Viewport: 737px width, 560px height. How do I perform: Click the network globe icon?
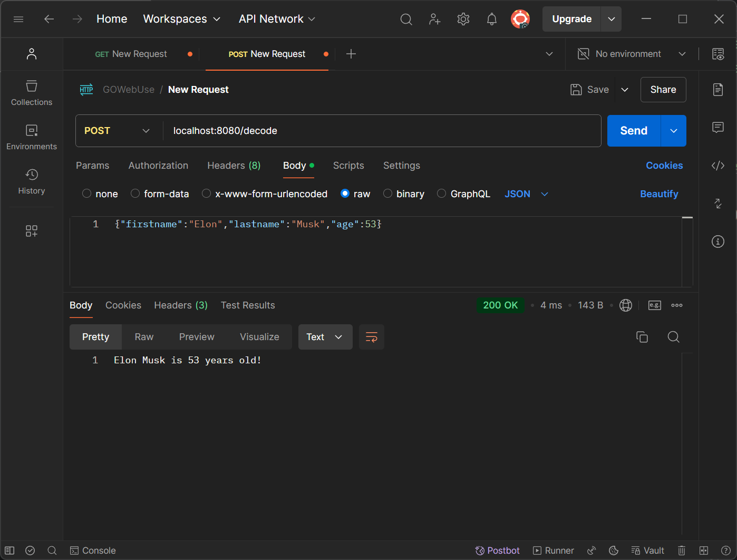626,305
